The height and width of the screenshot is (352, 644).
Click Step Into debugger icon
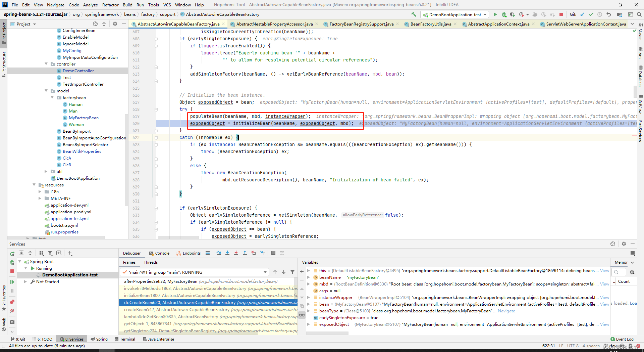click(x=227, y=253)
